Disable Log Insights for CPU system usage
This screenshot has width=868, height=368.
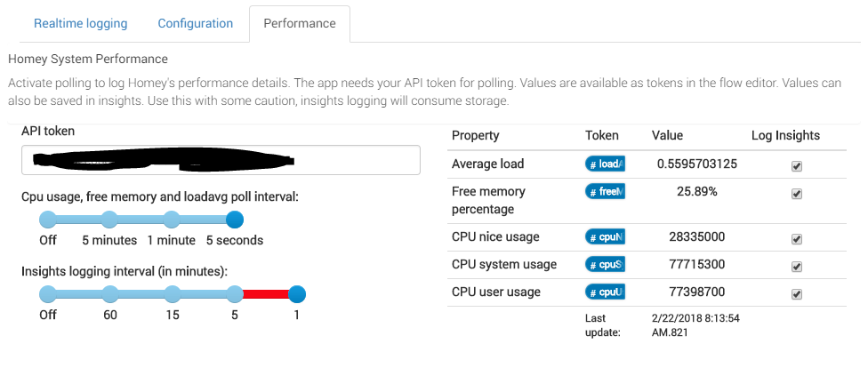pyautogui.click(x=797, y=267)
